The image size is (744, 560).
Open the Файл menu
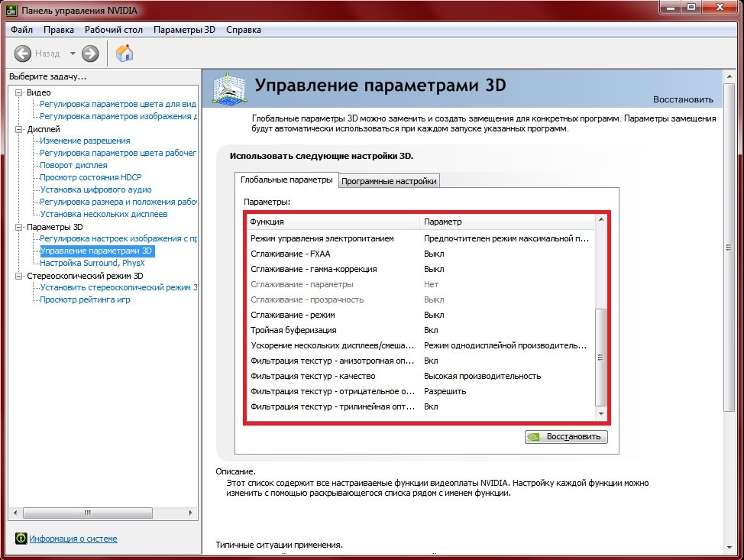(22, 30)
